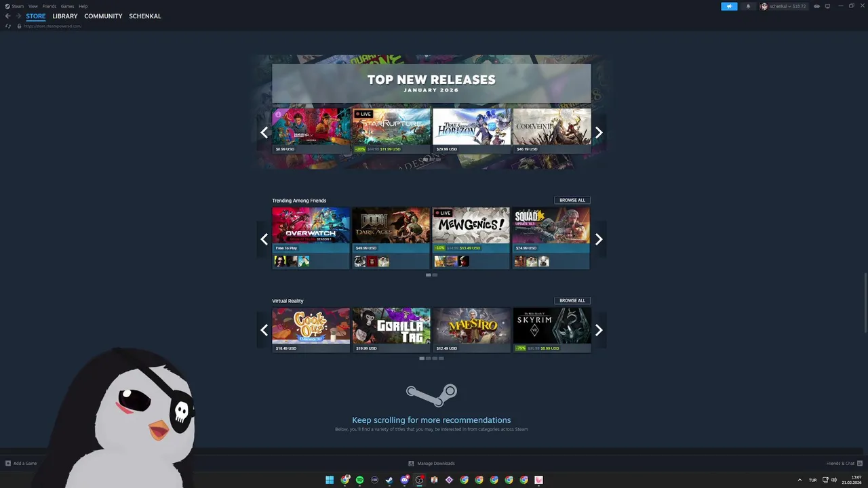This screenshot has width=868, height=488.
Task: Open Steam from the taskbar
Action: tap(389, 480)
